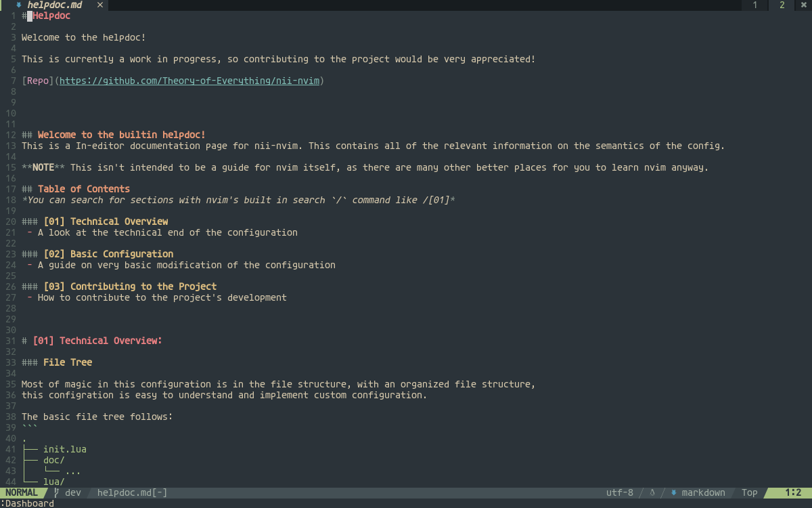Click the '# [01] Technical Overview:' section heading
The height and width of the screenshot is (508, 812).
(92, 341)
